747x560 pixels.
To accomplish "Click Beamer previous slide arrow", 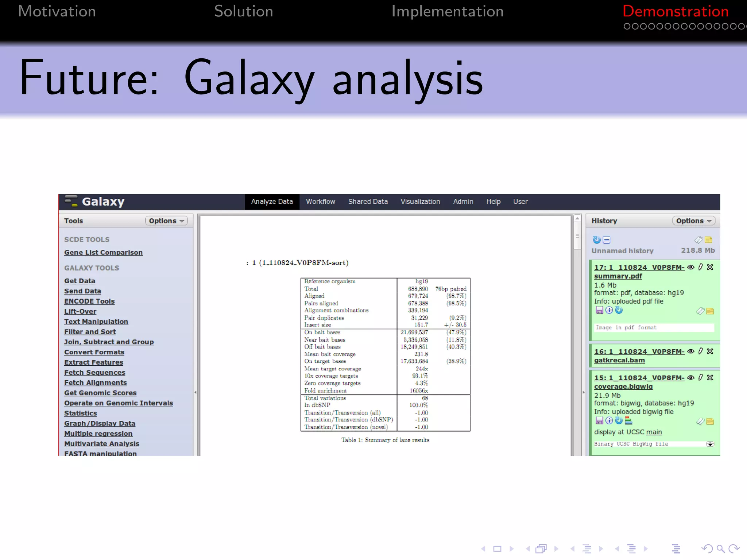I will pyautogui.click(x=483, y=549).
